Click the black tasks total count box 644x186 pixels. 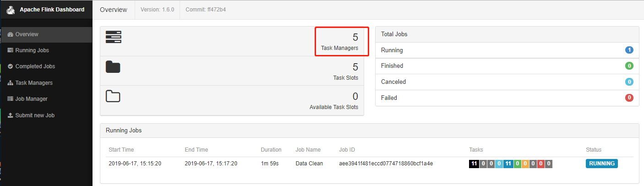[x=475, y=164]
